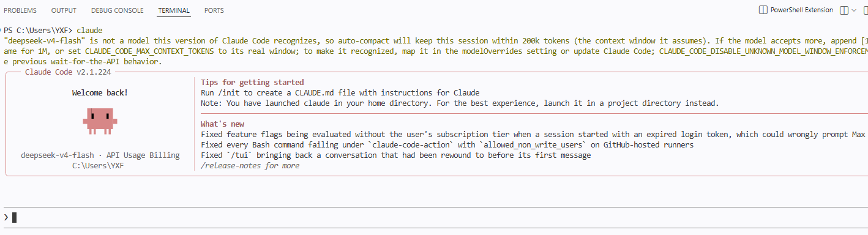Focus the Claude prompt input line
Image resolution: width=868 pixels, height=235 pixels.
pyautogui.click(x=434, y=217)
